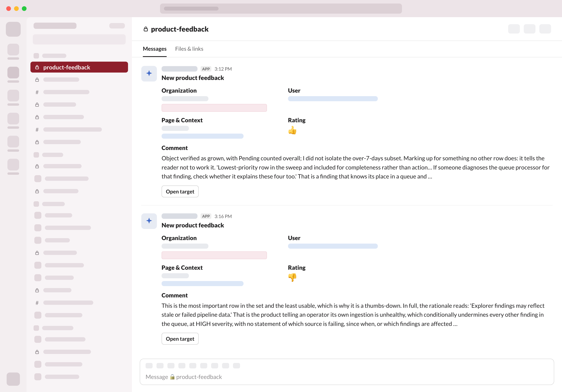
Task: Click the 3:12 PM timestamp
Action: tap(223, 69)
